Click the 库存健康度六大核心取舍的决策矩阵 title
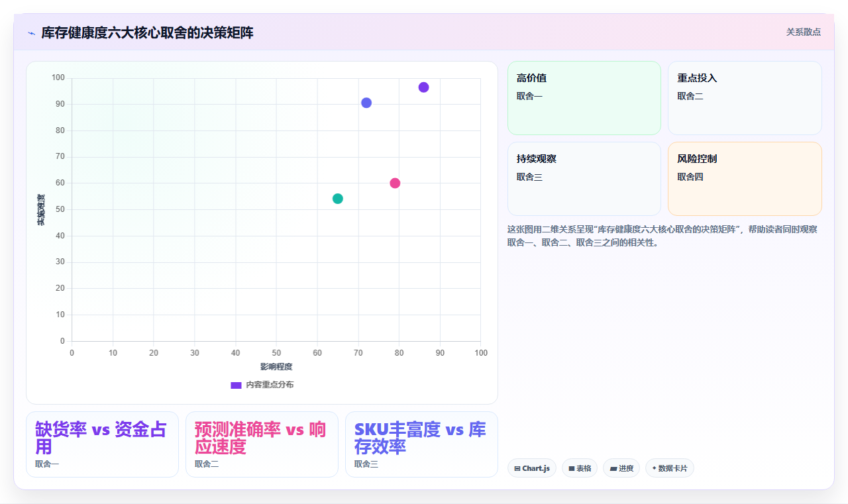The height and width of the screenshot is (504, 848). tap(147, 32)
